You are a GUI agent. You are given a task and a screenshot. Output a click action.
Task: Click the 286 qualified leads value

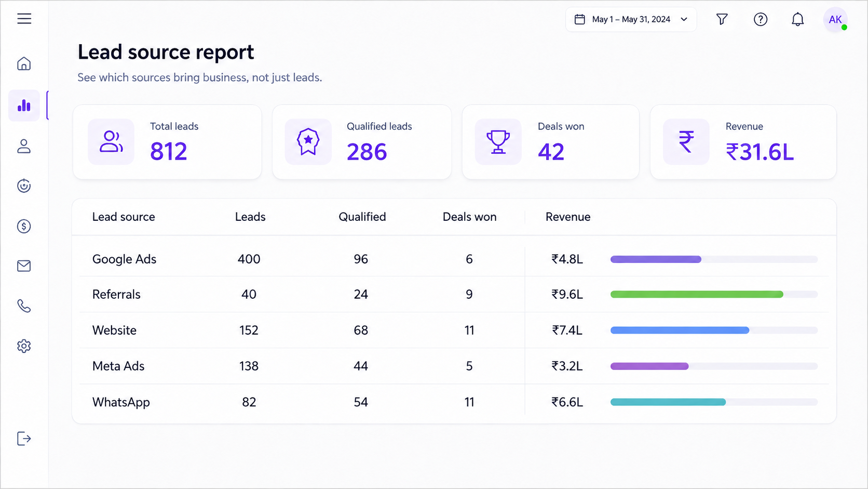tap(367, 152)
